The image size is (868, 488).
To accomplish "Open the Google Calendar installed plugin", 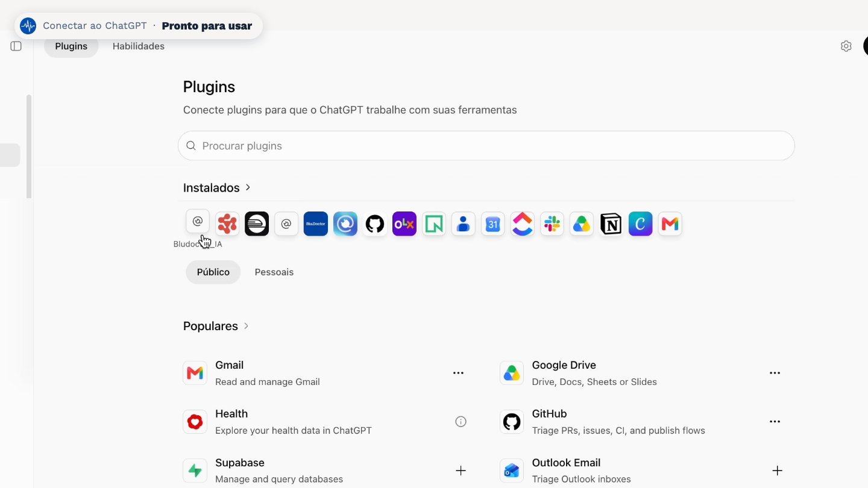I will click(493, 224).
